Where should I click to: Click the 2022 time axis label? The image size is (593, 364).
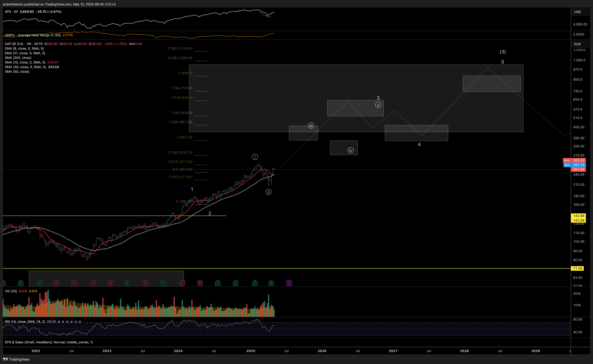(x=36, y=351)
